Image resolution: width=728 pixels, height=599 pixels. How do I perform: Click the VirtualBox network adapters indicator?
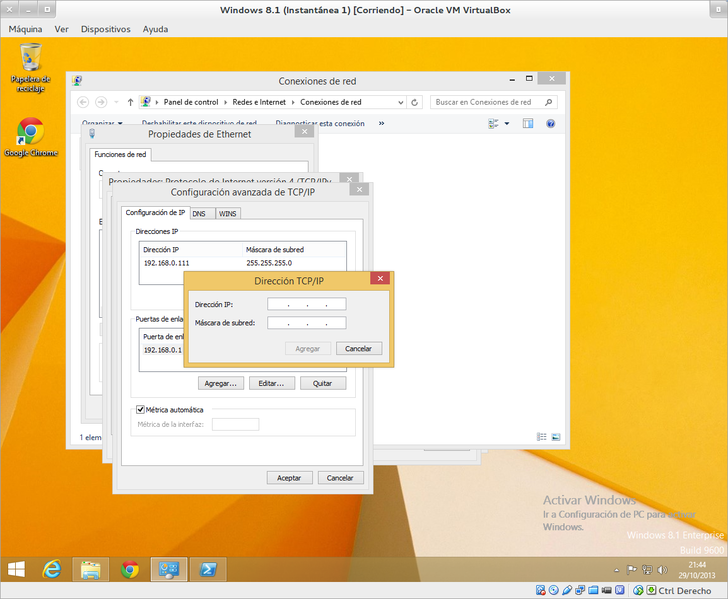click(x=580, y=590)
